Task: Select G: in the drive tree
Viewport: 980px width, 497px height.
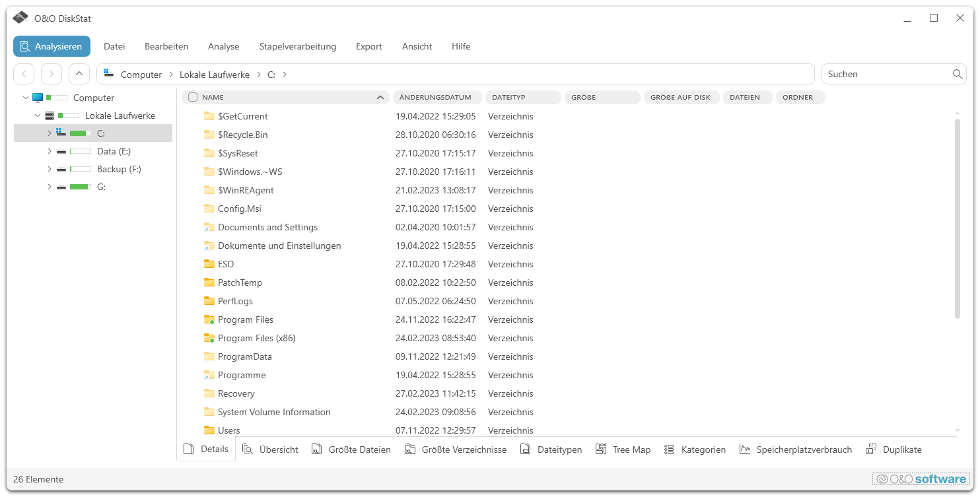Action: pos(101,187)
